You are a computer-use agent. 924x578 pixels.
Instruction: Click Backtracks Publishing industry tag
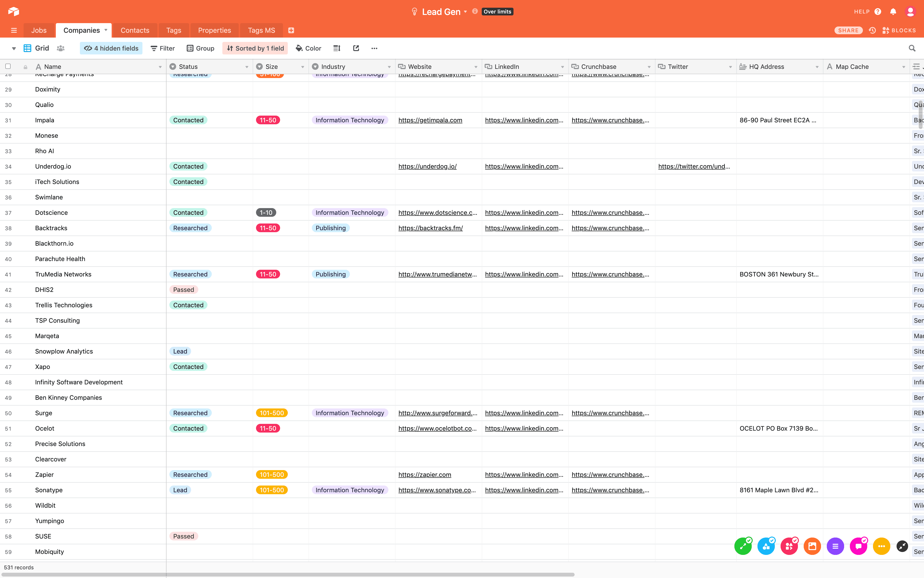point(330,228)
